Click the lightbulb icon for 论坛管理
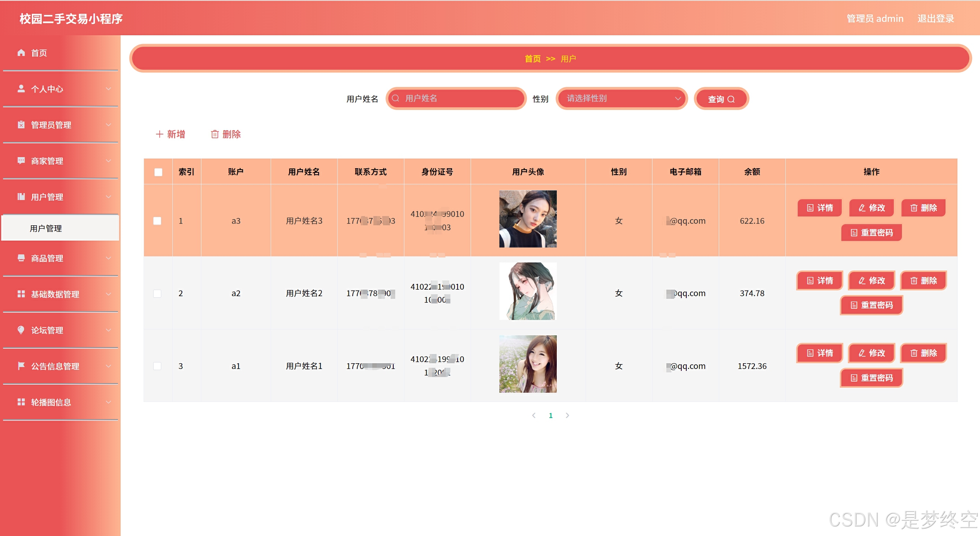Screen dimensions: 980x536 click(21, 330)
